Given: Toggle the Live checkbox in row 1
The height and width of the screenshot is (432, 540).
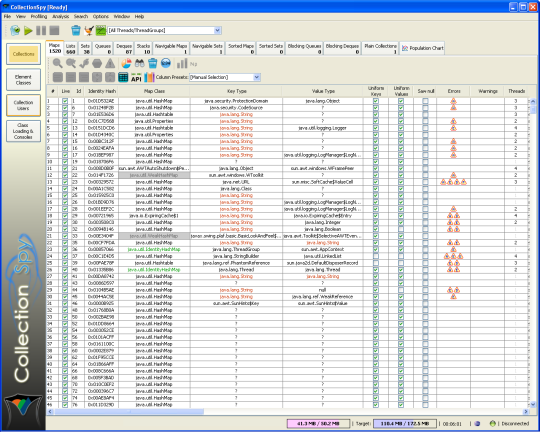Looking at the screenshot, I should pos(65,101).
